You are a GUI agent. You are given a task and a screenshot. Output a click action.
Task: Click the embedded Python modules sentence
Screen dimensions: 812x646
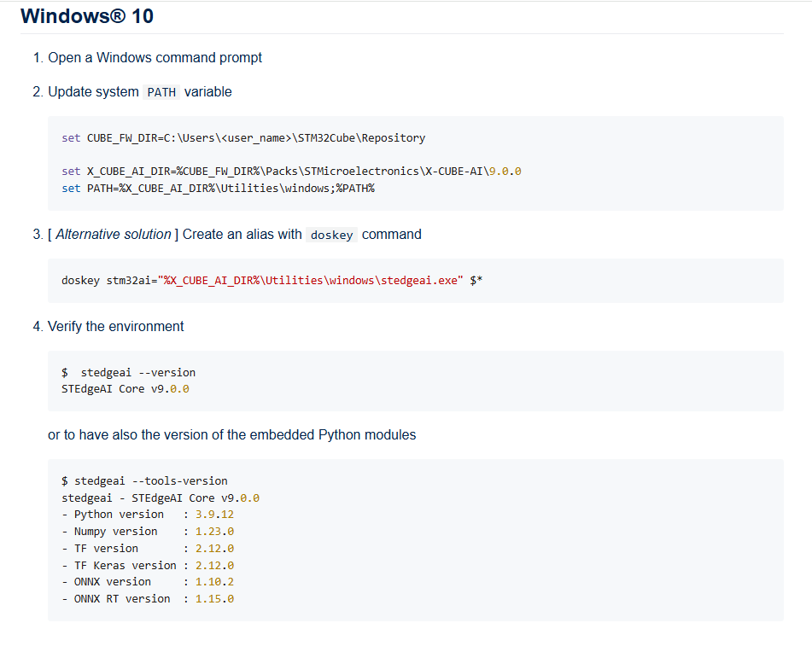[x=232, y=435]
